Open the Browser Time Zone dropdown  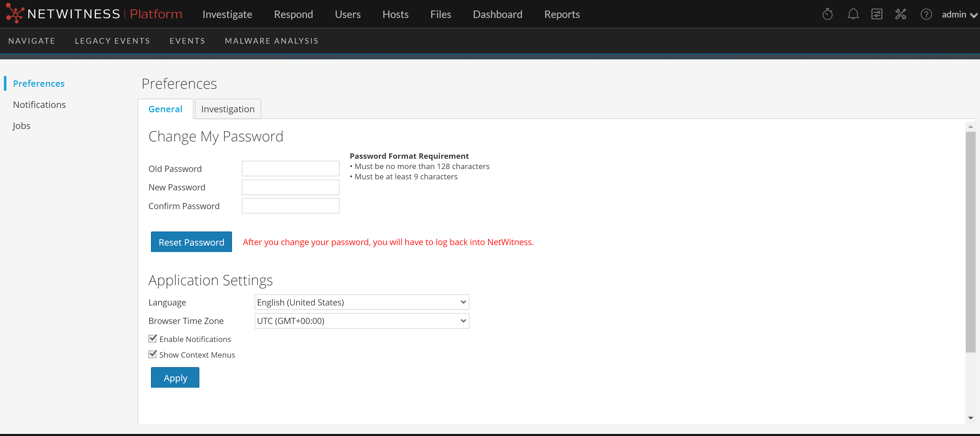click(x=361, y=320)
